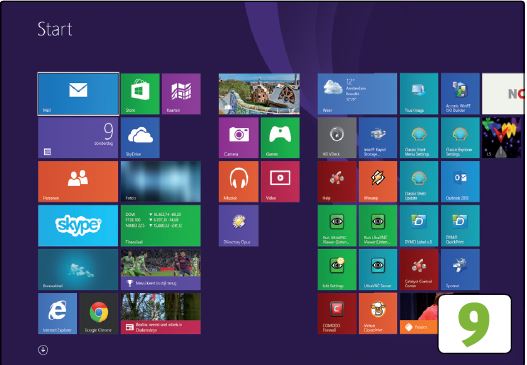527x365 pixels.
Task: Open Catalyst Control Center tile
Action: (419, 269)
